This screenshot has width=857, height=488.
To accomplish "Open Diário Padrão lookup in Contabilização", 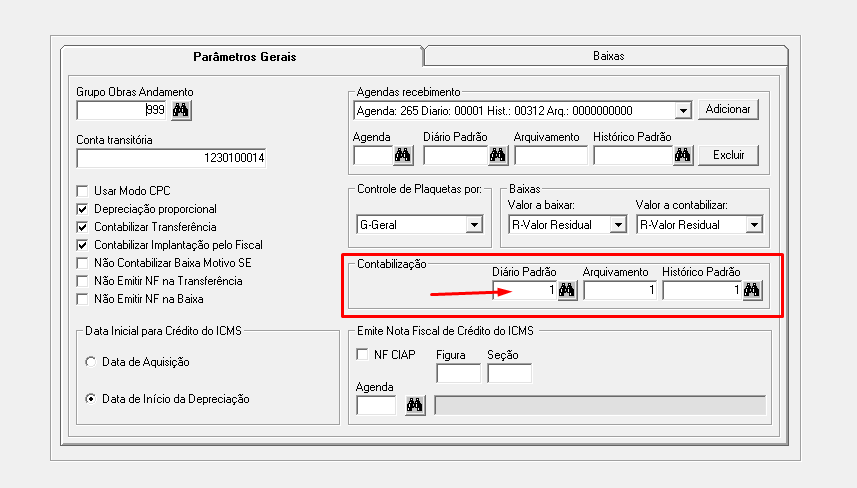I will tap(567, 290).
